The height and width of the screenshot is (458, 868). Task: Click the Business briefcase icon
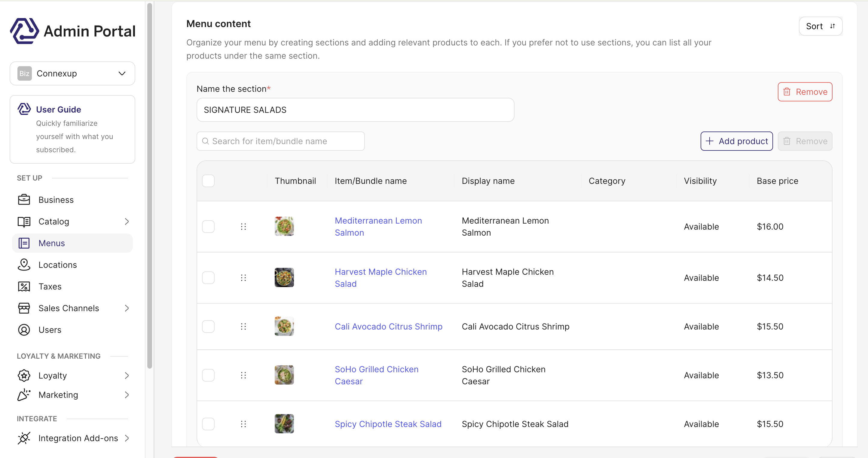tap(24, 200)
